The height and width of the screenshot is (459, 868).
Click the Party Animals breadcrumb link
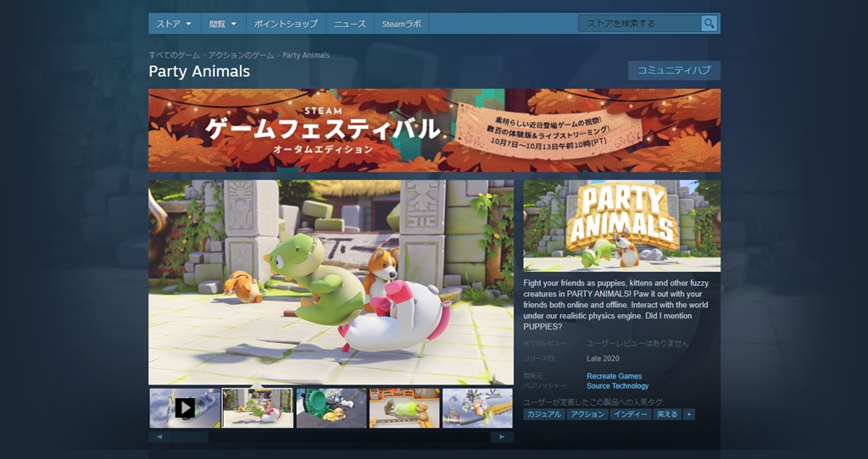pos(305,55)
